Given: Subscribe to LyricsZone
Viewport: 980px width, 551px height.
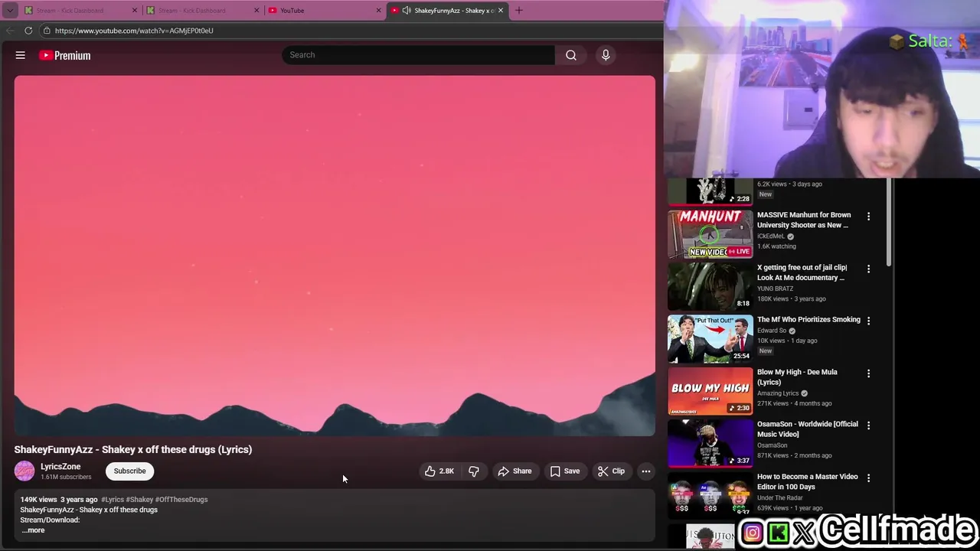Looking at the screenshot, I should (129, 471).
